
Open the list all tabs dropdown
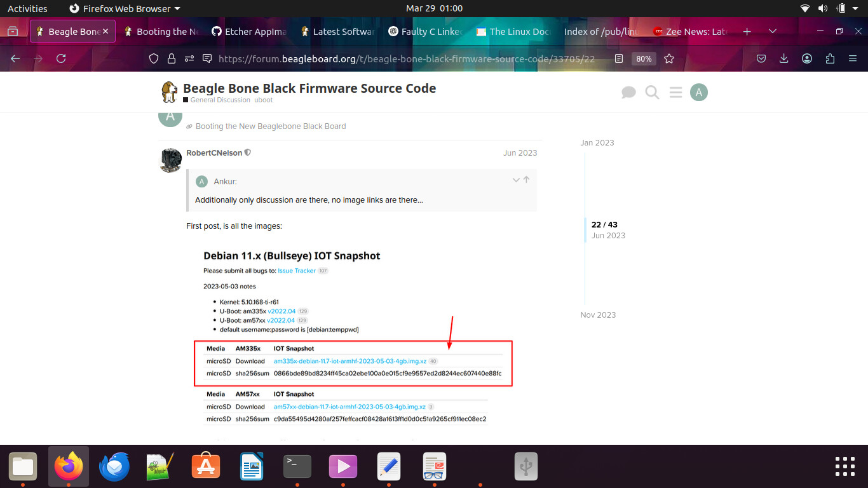coord(773,31)
